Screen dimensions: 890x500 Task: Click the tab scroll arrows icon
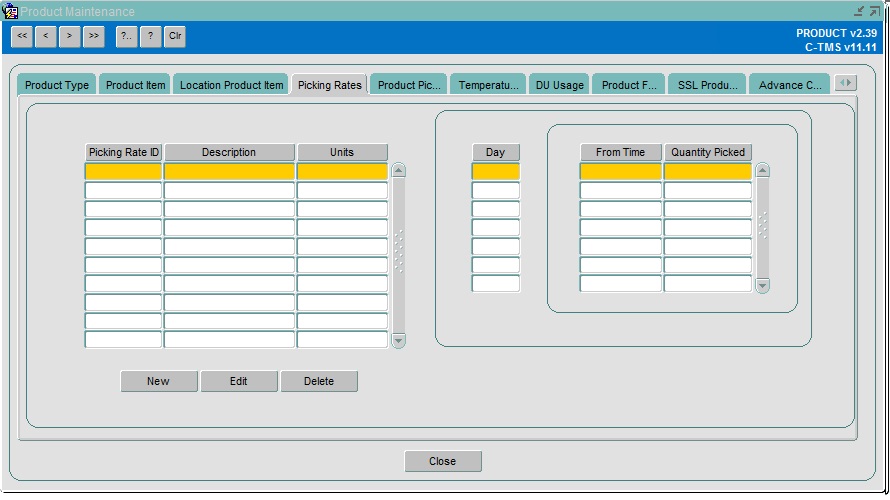point(846,83)
